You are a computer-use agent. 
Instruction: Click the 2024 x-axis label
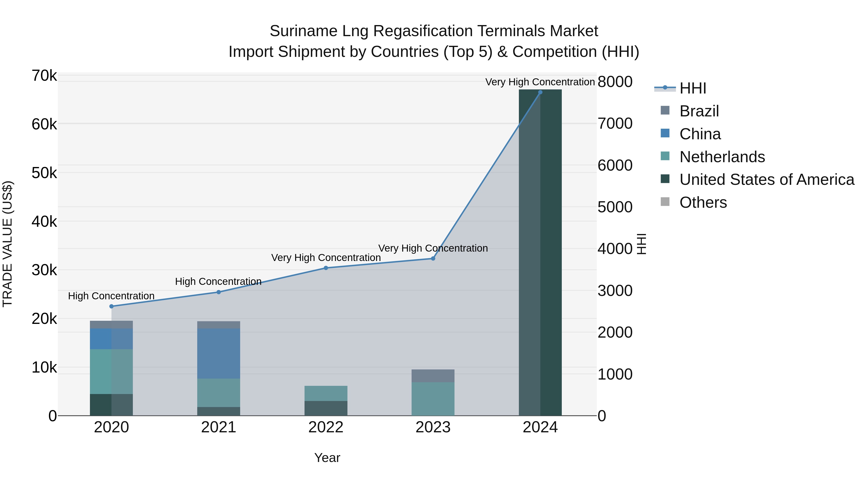pyautogui.click(x=540, y=427)
